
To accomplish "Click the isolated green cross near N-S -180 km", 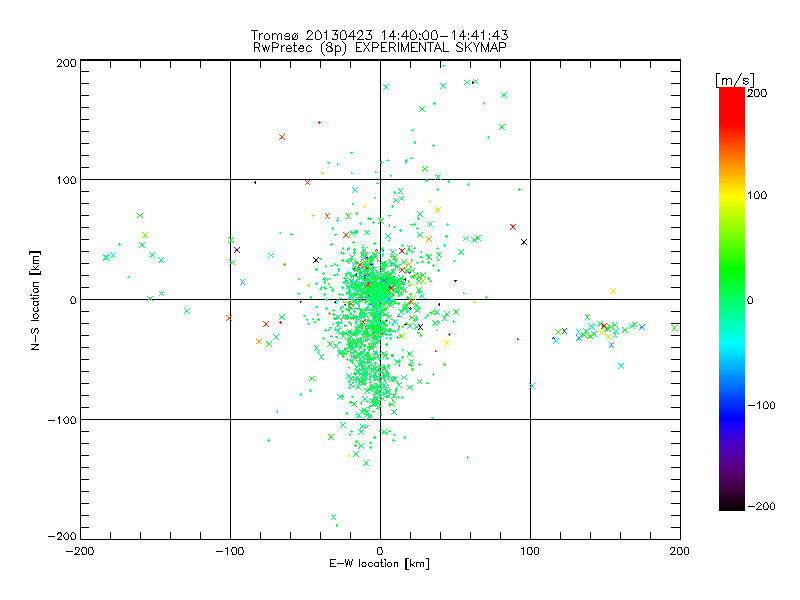I will pyautogui.click(x=333, y=517).
